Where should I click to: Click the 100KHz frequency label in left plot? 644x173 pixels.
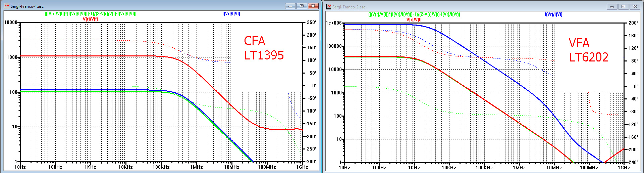click(161, 167)
